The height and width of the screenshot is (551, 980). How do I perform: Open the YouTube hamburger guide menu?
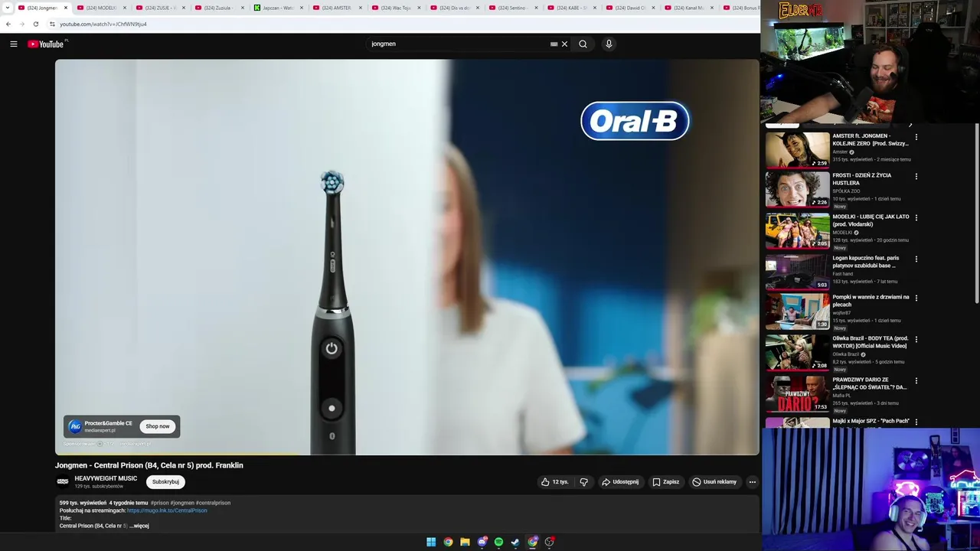pyautogui.click(x=14, y=44)
